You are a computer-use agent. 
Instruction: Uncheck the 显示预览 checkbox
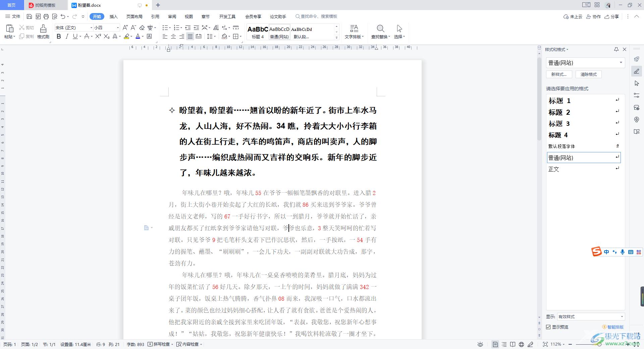click(x=548, y=327)
